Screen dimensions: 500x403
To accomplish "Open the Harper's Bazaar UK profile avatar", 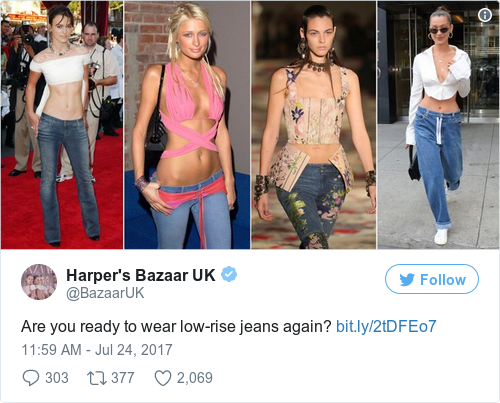I will click(x=39, y=282).
